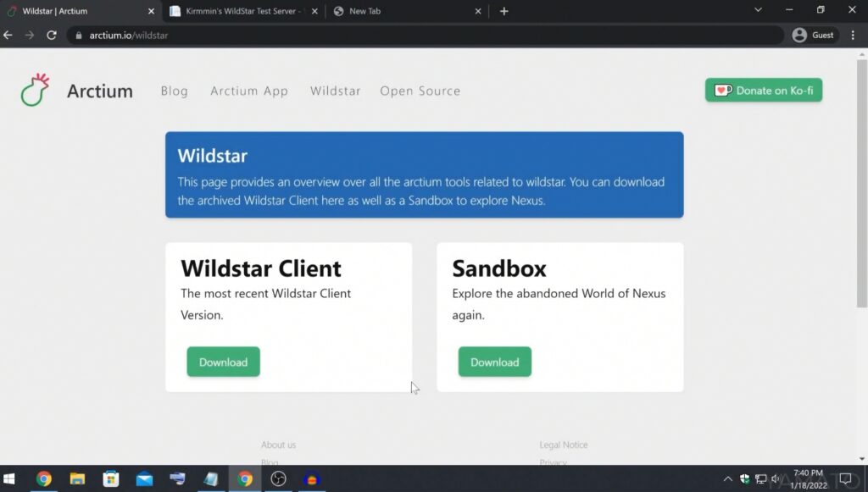868x492 pixels.
Task: Open the tab search chevron
Action: [758, 10]
